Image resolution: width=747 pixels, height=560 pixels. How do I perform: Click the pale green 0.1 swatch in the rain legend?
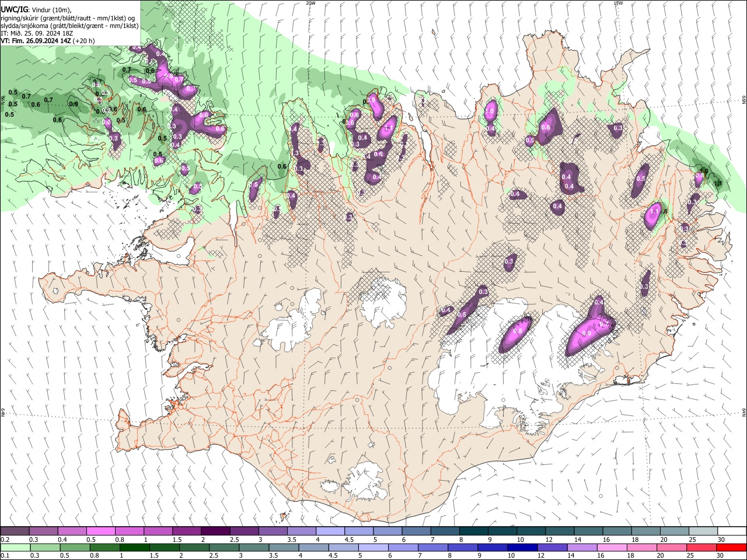point(15,547)
